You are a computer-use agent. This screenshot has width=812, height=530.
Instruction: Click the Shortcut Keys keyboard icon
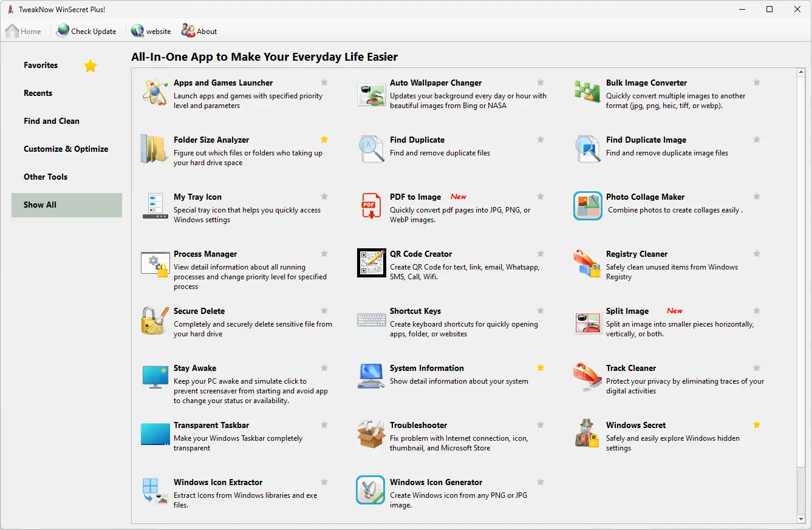[371, 320]
